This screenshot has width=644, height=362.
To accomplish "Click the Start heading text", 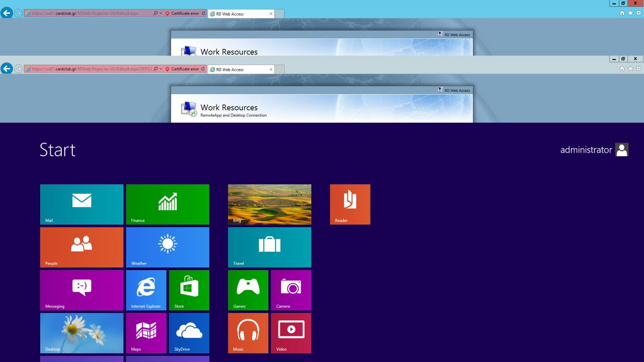I will point(58,150).
